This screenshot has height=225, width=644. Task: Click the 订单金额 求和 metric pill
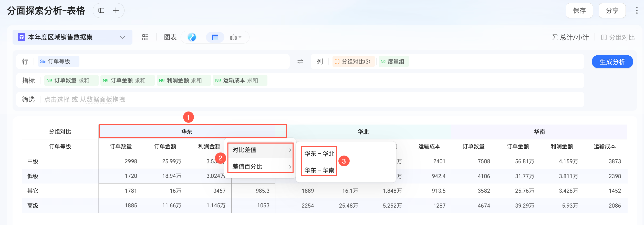[128, 80]
